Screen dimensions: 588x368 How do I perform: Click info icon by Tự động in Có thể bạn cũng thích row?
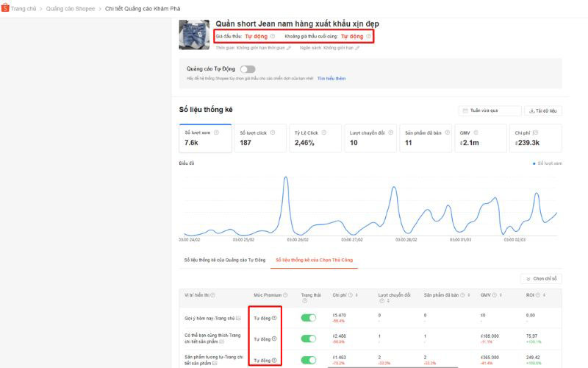pyautogui.click(x=274, y=339)
